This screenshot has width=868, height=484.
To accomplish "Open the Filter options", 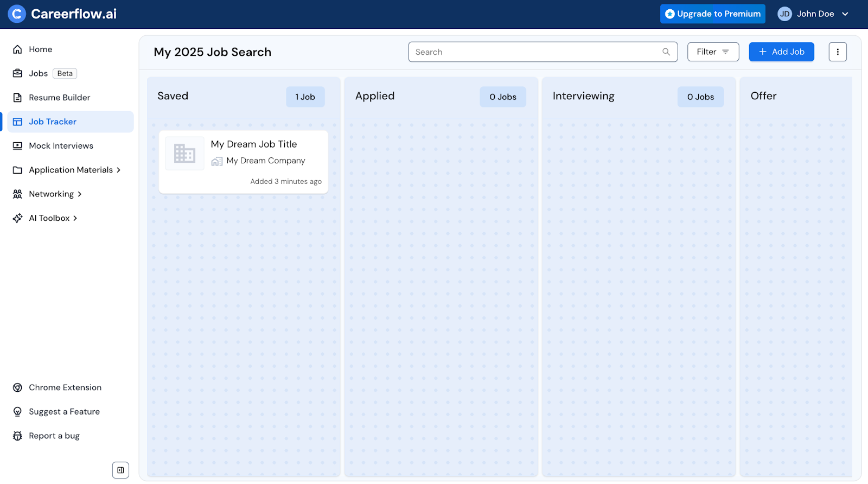I will pos(713,52).
